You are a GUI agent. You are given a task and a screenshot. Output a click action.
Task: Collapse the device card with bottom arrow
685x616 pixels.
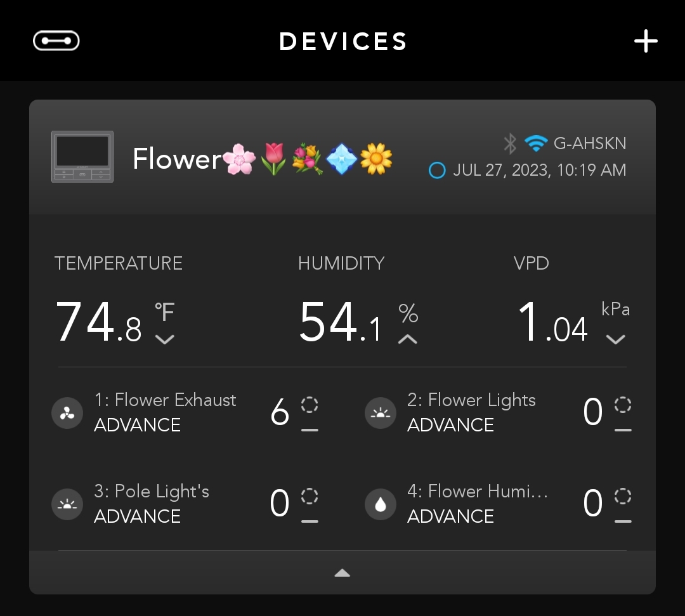click(x=342, y=573)
